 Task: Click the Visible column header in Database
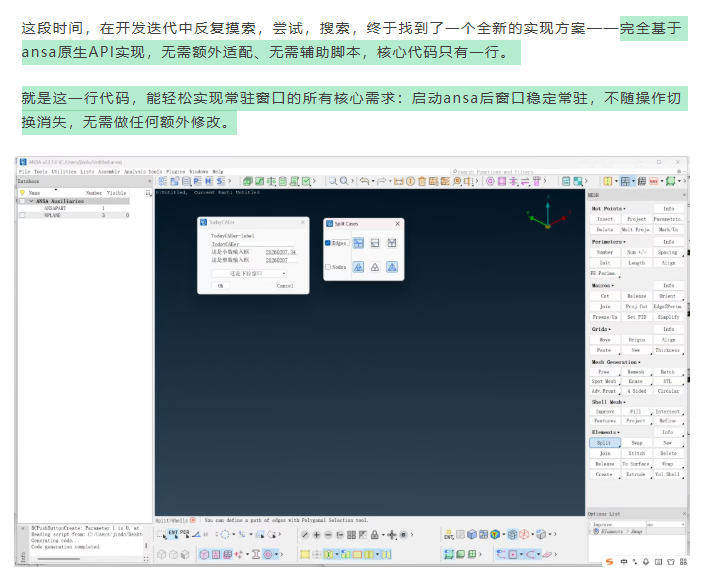point(116,193)
